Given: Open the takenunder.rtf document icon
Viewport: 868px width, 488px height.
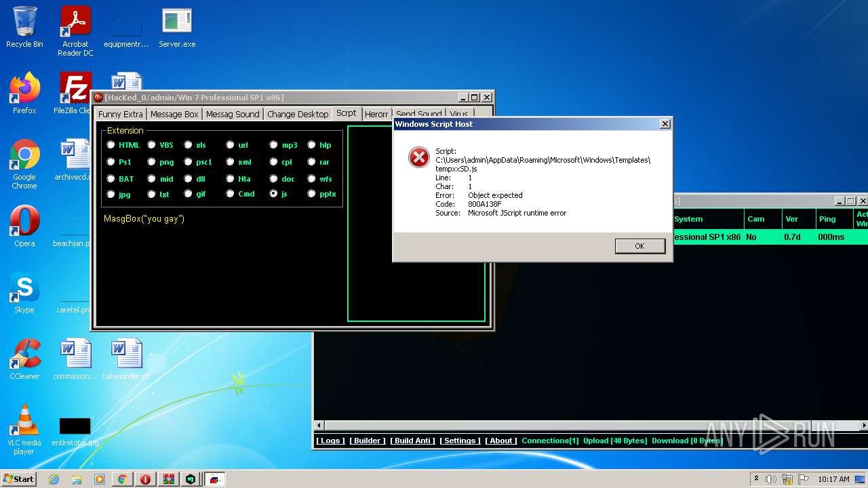Looking at the screenshot, I should click(126, 359).
